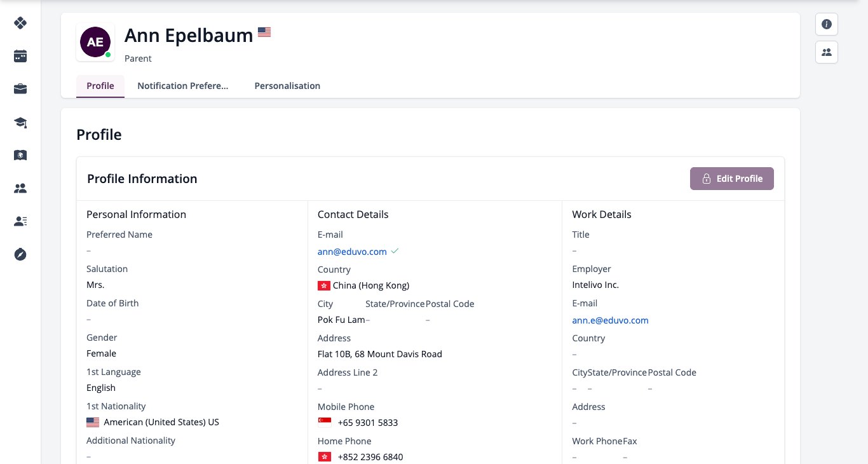Viewport: 868px width, 464px height.
Task: Open the dashboard diamond icon in sidebar
Action: click(x=20, y=23)
